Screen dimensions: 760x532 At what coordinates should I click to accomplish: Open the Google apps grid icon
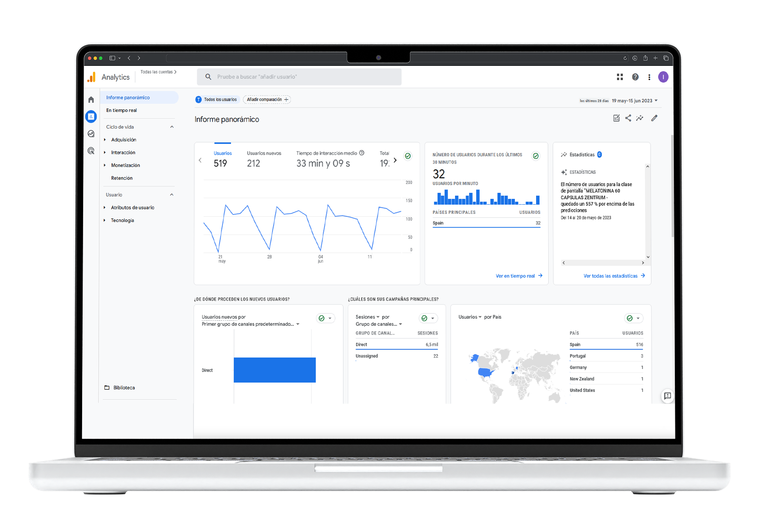coord(620,77)
